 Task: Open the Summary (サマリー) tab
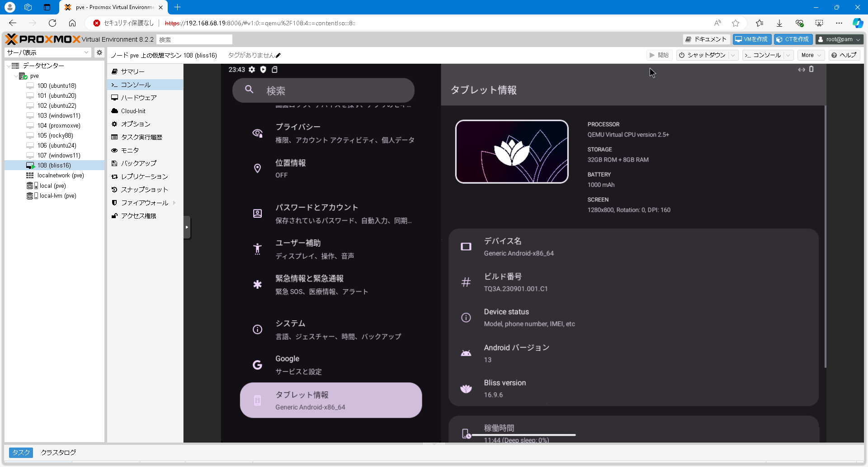coord(145,71)
